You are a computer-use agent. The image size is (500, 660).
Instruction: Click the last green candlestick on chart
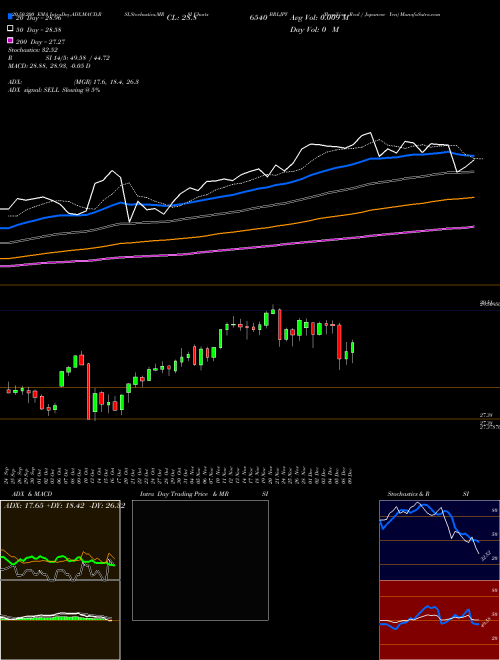point(352,348)
